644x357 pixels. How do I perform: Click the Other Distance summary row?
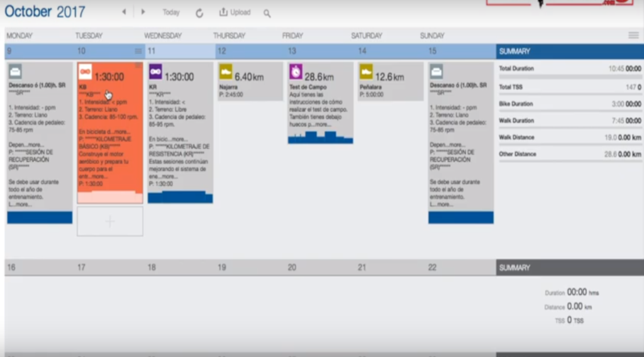(x=570, y=154)
